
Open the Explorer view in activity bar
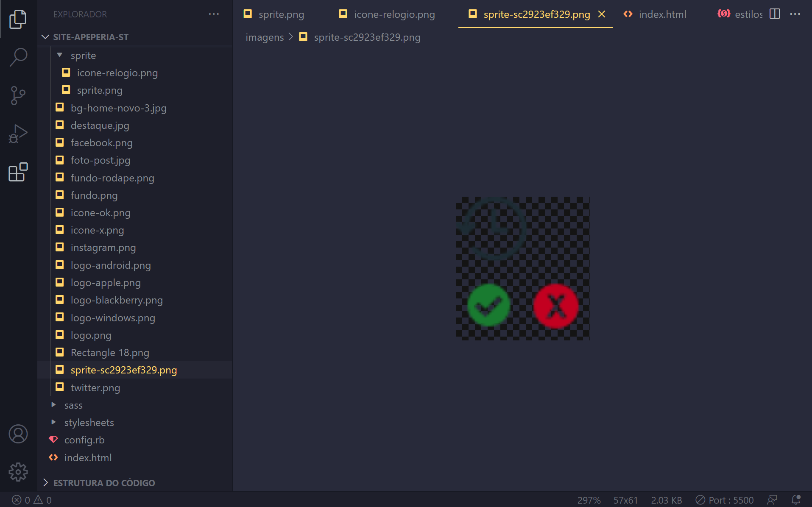(x=18, y=19)
